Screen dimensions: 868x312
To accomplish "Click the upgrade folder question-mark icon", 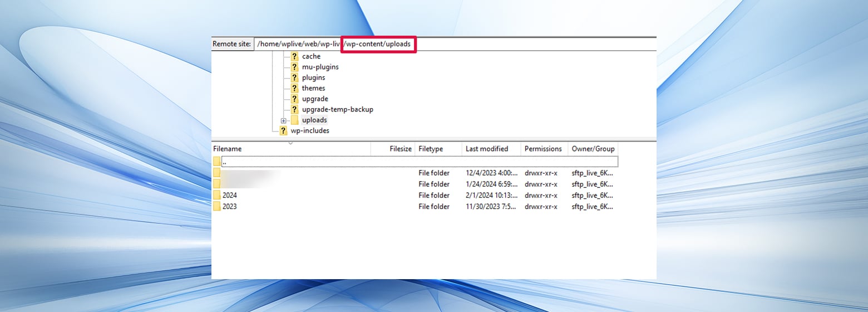I will pos(294,99).
